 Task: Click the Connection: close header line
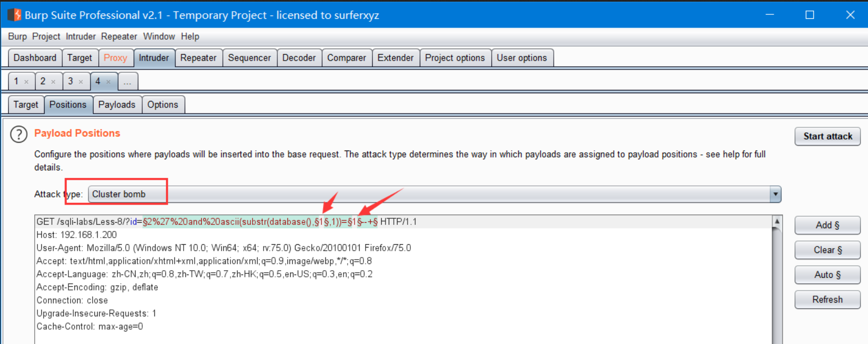point(72,300)
